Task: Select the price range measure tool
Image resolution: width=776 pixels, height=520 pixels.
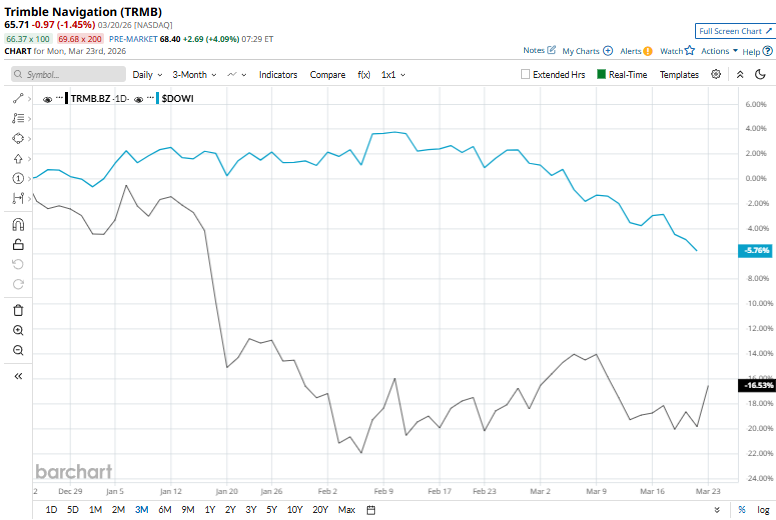Action: 18,198
